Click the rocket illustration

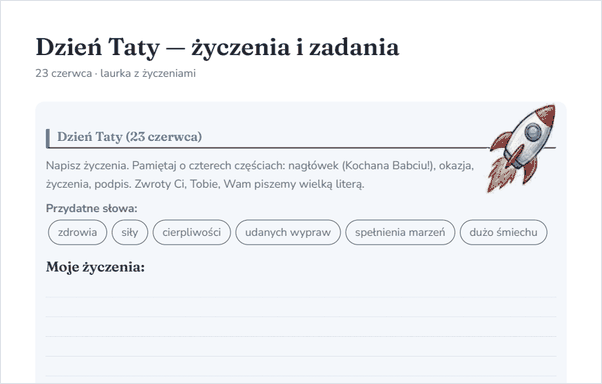point(522,148)
